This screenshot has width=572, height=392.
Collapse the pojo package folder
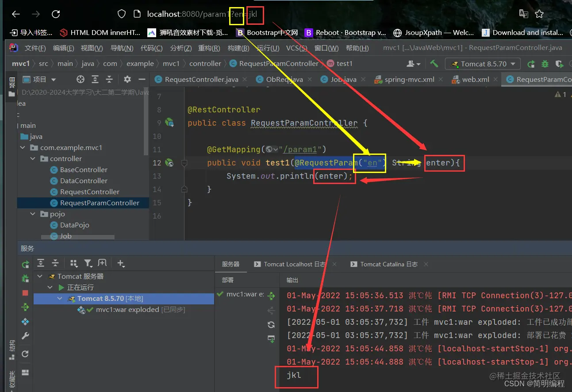tap(33, 214)
